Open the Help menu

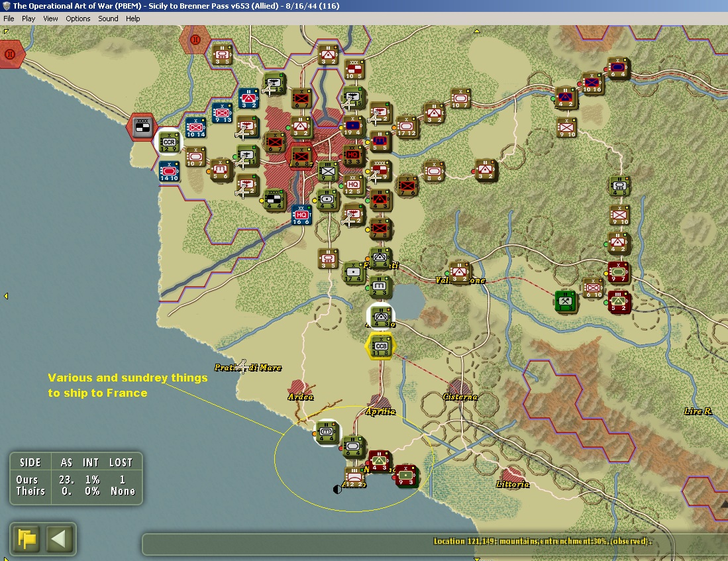132,19
